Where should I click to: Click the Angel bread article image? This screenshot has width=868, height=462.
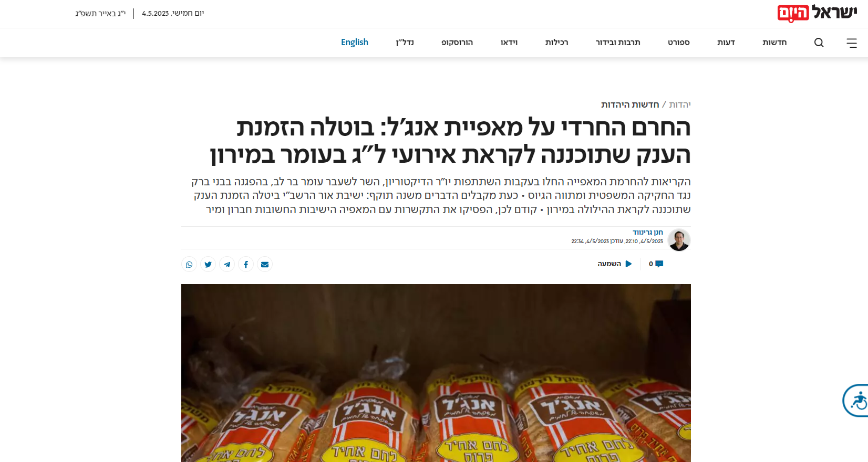(436, 373)
